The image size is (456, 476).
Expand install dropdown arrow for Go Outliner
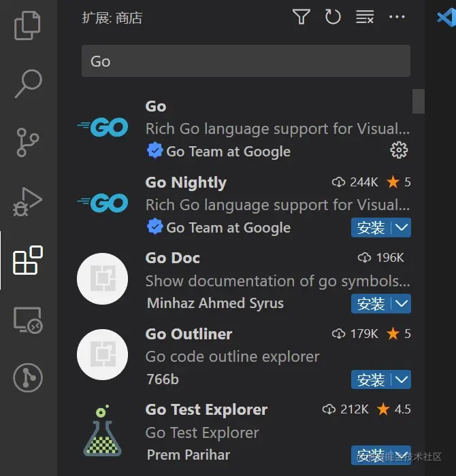[402, 379]
